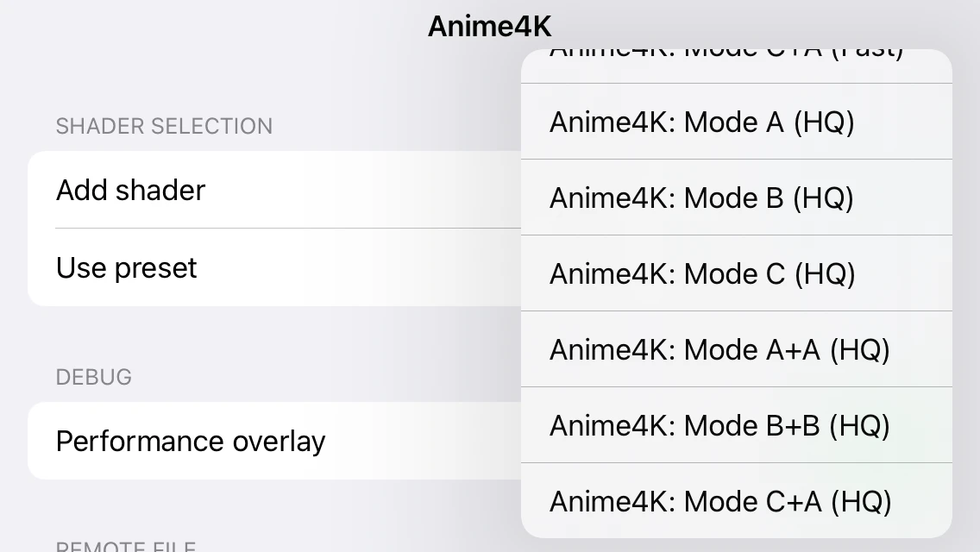This screenshot has width=980, height=552.
Task: Click blank space below Performance overlay card
Action: (259, 509)
